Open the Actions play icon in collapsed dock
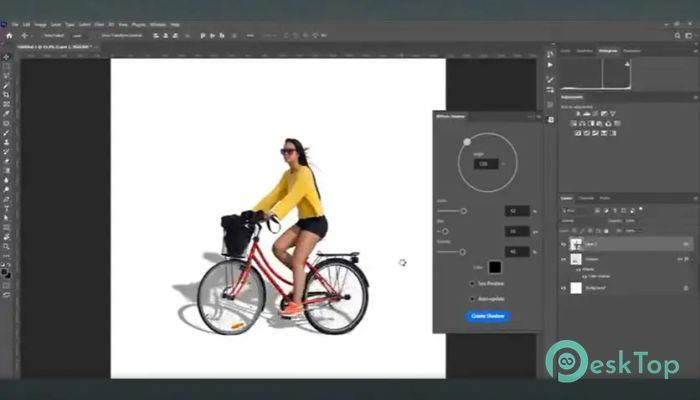This screenshot has height=400, width=700. click(550, 65)
